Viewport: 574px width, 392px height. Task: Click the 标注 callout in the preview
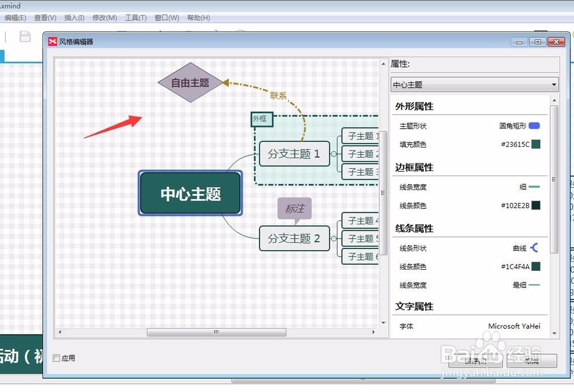tap(294, 208)
